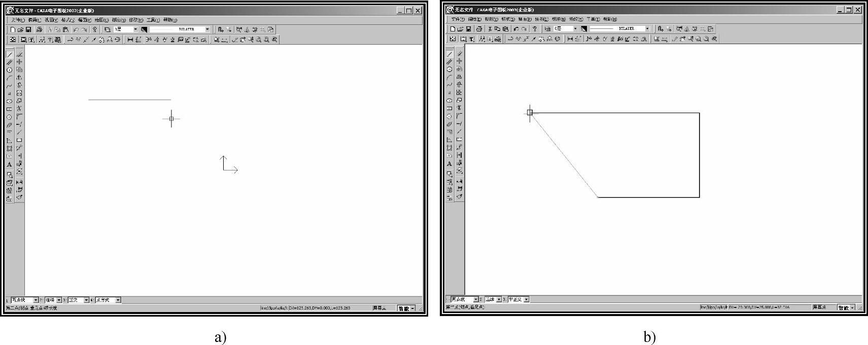Open 视图 menu in left window
The width and height of the screenshot is (868, 345).
[51, 20]
